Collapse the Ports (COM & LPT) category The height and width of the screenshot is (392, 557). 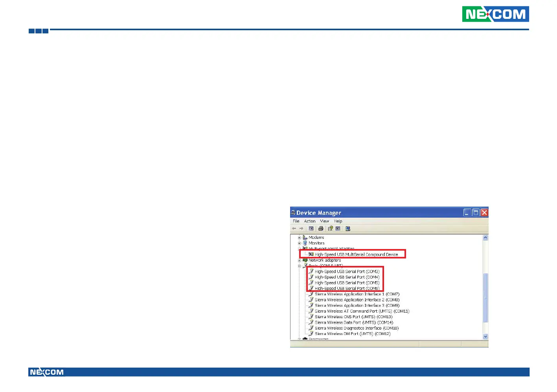click(299, 266)
